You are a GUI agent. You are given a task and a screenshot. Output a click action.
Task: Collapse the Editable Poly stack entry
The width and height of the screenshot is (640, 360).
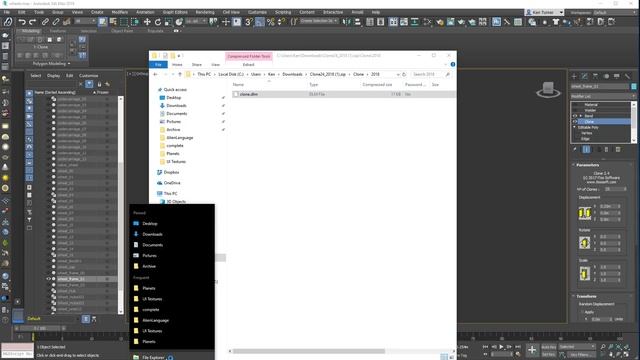click(575, 127)
